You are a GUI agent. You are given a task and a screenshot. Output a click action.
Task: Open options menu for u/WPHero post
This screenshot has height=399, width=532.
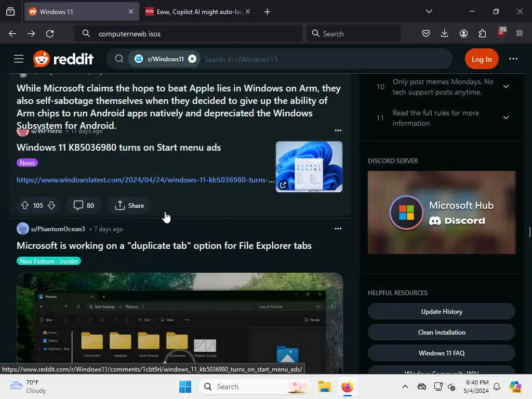coord(338,130)
